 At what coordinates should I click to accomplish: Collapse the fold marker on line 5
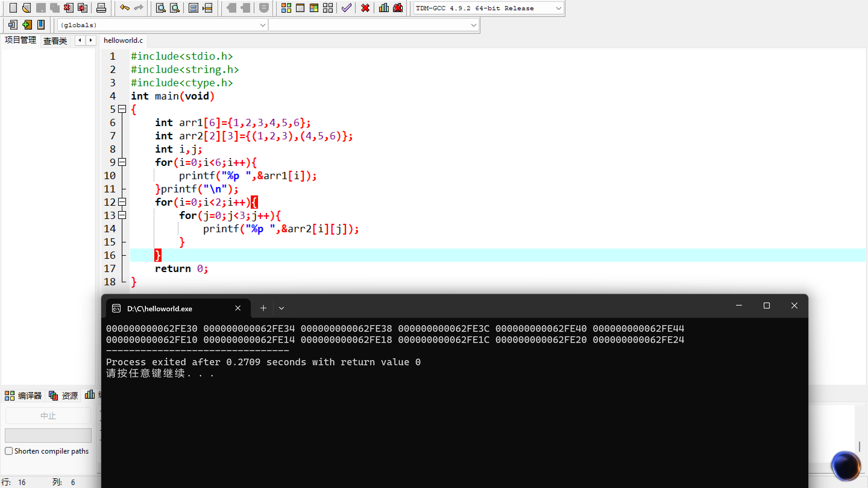pyautogui.click(x=122, y=109)
